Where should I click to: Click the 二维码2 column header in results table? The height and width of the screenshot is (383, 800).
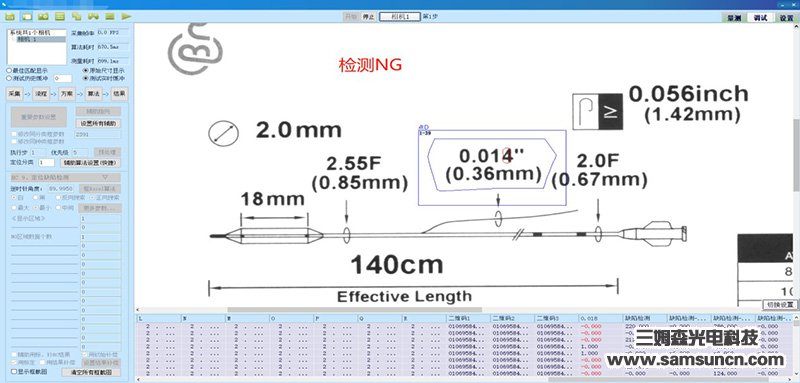pyautogui.click(x=512, y=318)
